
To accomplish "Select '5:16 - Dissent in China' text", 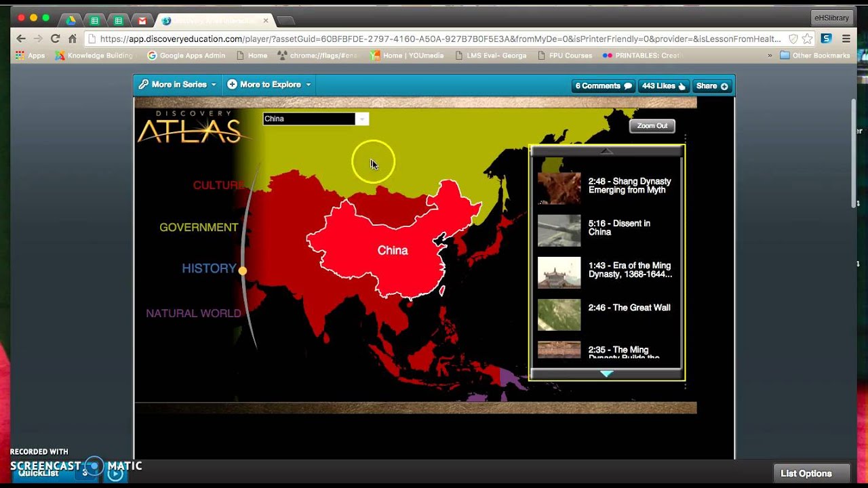I will [619, 228].
